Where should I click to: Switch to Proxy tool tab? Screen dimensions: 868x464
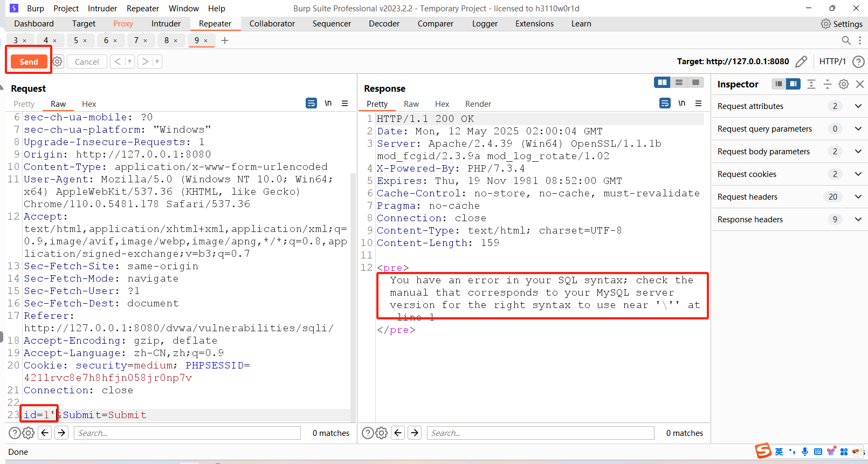[123, 24]
